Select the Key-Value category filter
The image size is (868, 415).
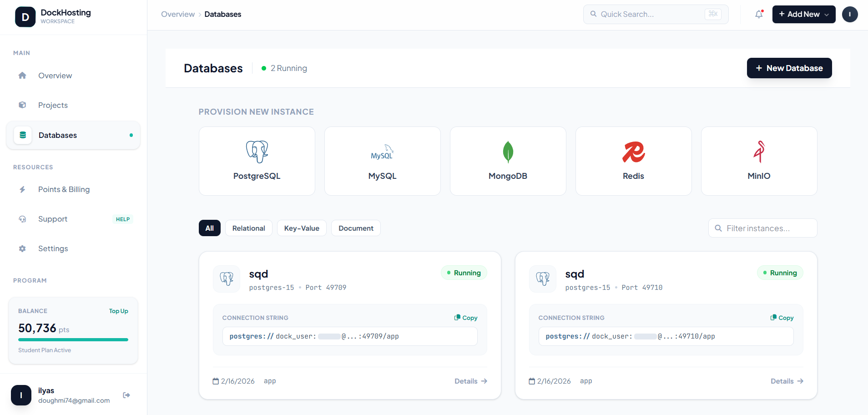click(x=302, y=228)
